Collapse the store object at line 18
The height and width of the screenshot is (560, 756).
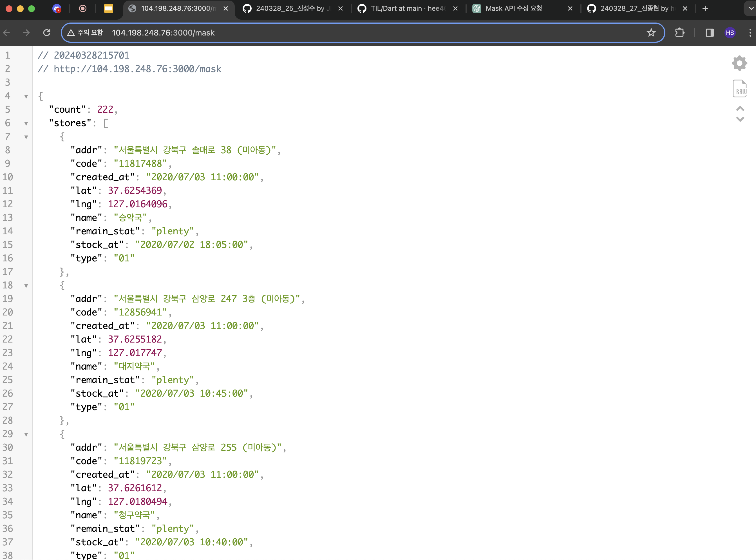point(26,286)
